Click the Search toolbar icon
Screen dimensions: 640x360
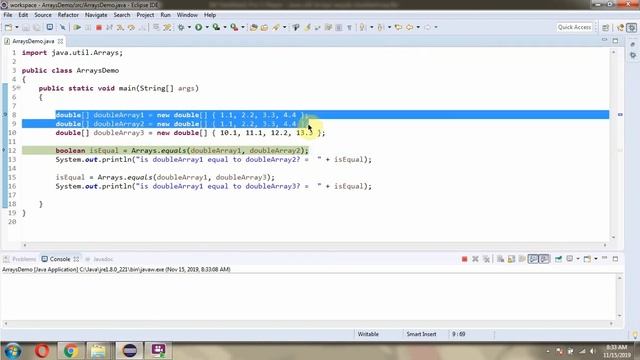pyautogui.click(x=276, y=27)
